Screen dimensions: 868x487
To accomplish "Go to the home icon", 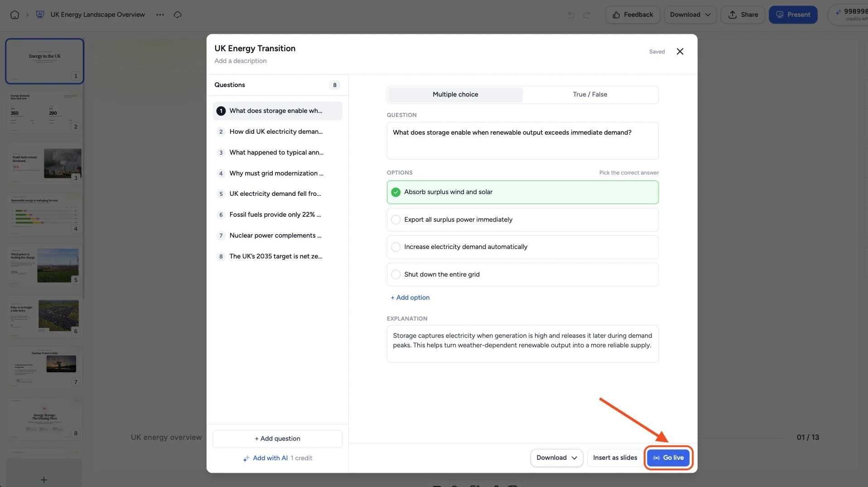I will pyautogui.click(x=14, y=15).
